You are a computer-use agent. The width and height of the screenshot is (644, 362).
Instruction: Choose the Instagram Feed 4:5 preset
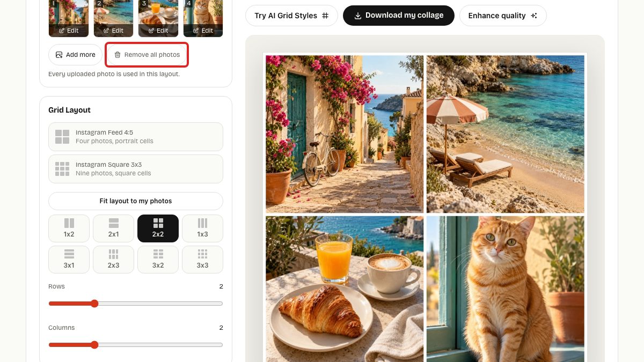click(136, 137)
